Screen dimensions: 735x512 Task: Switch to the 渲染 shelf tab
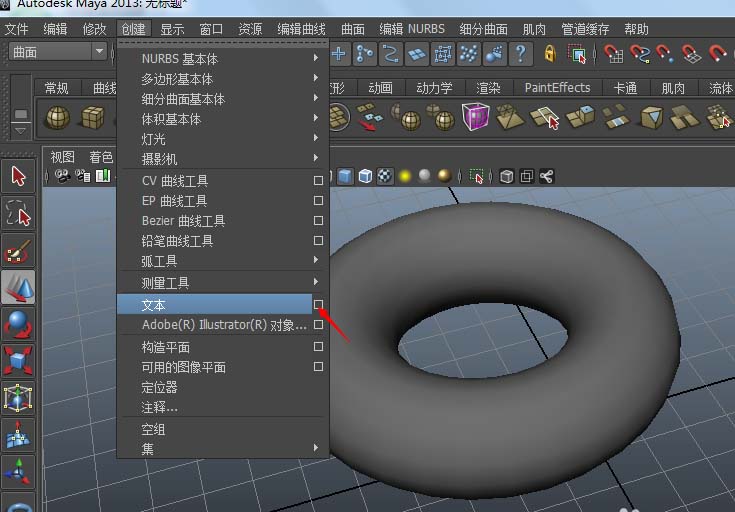point(488,88)
